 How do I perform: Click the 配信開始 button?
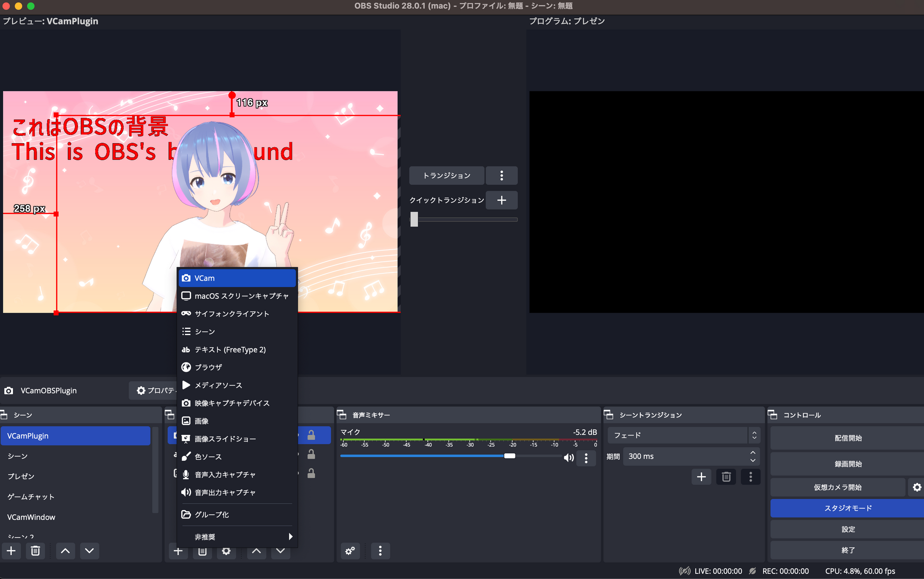pos(848,438)
